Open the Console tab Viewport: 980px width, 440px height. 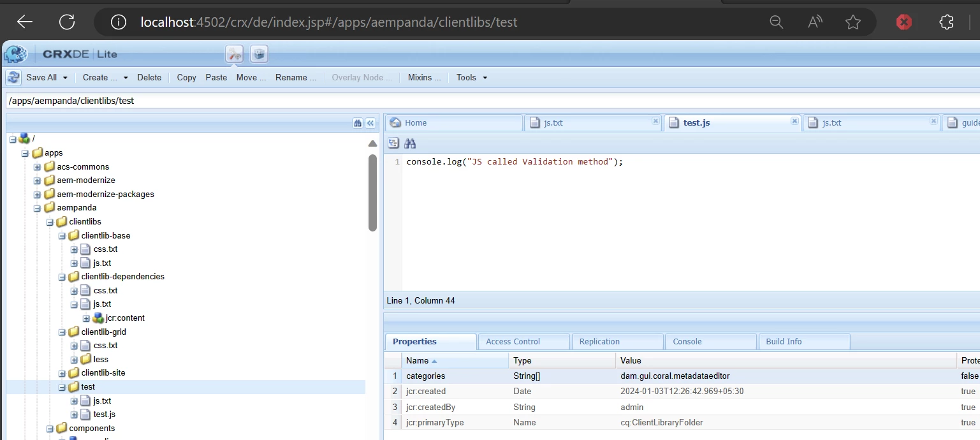[x=710, y=341]
